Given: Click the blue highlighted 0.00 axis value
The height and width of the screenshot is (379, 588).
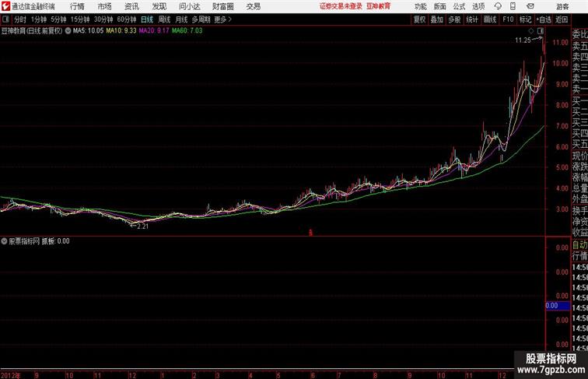Looking at the screenshot, I should (x=557, y=305).
